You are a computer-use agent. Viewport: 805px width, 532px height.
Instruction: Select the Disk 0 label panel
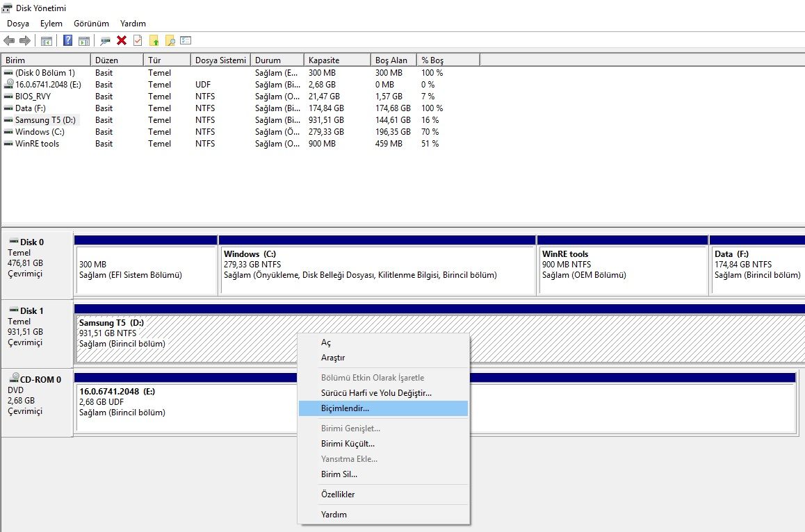coord(37,265)
